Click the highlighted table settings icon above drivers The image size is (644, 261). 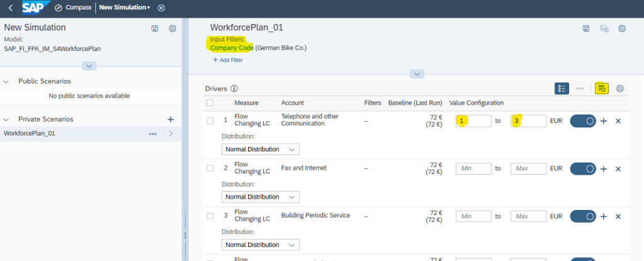point(601,88)
